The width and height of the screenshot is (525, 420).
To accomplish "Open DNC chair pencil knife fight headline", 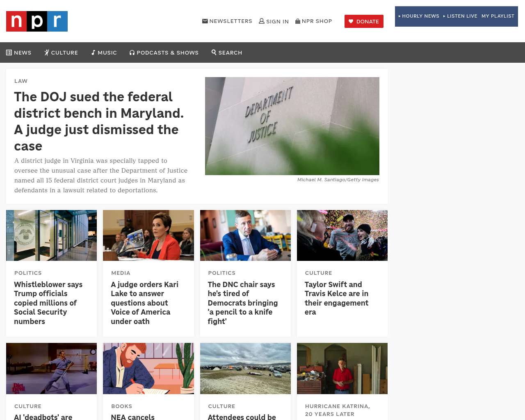I will click(x=243, y=303).
